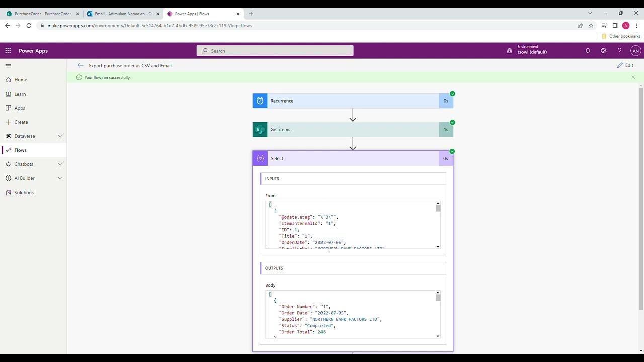Click the Recurrence clock icon
Image resolution: width=644 pixels, height=362 pixels.
point(260,101)
